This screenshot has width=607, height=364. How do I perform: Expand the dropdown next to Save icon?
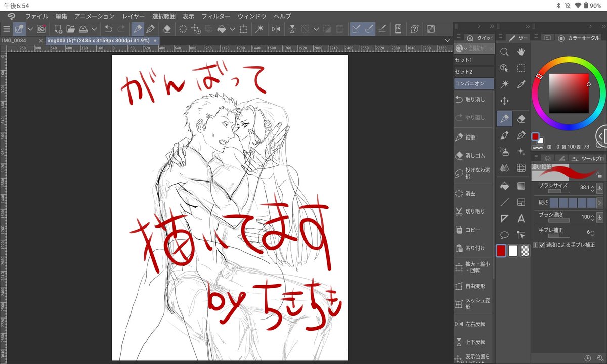[94, 29]
